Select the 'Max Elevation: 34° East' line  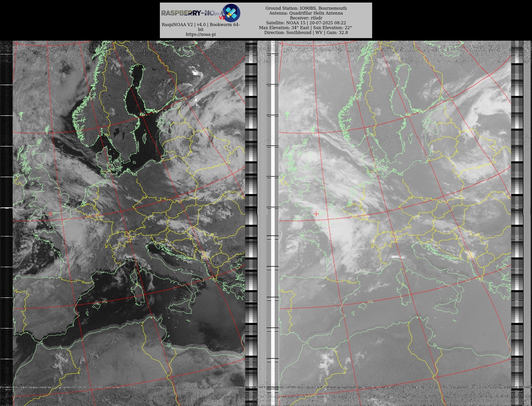click(x=305, y=28)
